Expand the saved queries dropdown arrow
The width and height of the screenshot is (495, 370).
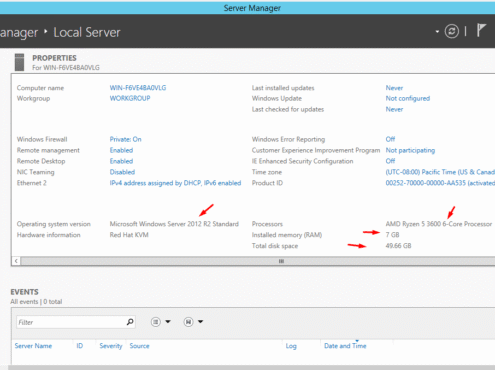coord(200,322)
